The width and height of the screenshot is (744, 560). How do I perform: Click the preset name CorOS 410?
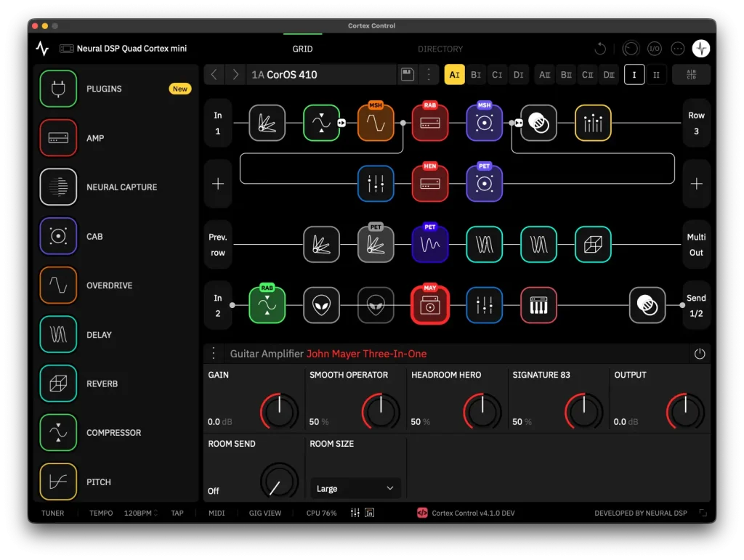point(292,74)
